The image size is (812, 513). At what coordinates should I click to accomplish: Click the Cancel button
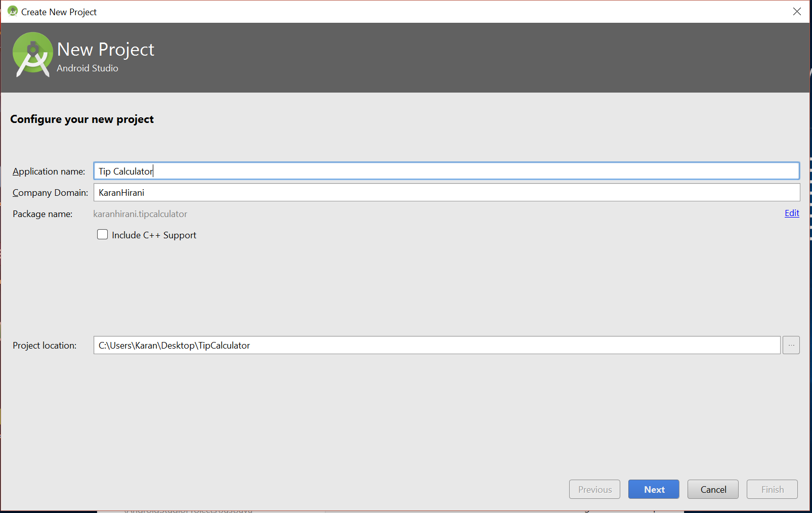coord(713,489)
